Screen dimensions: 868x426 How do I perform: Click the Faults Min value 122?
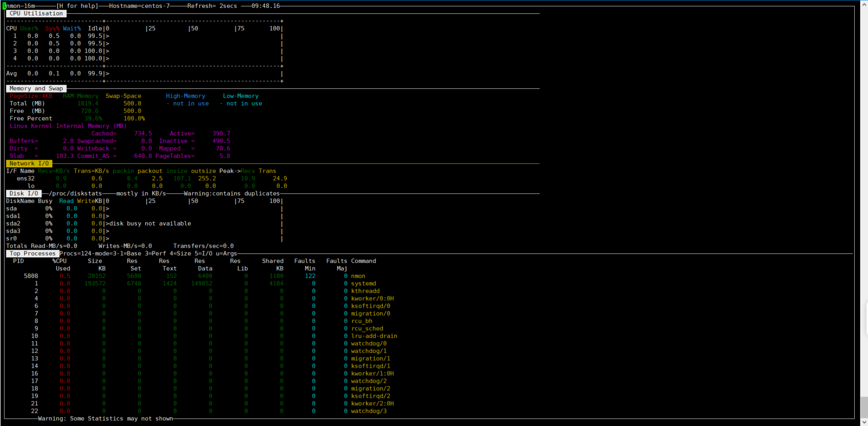[310, 276]
